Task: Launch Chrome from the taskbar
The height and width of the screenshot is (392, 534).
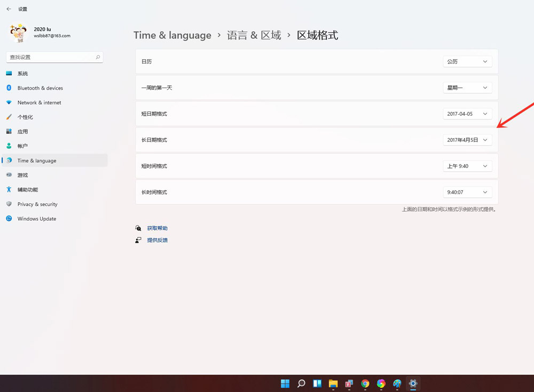Action: pos(365,383)
